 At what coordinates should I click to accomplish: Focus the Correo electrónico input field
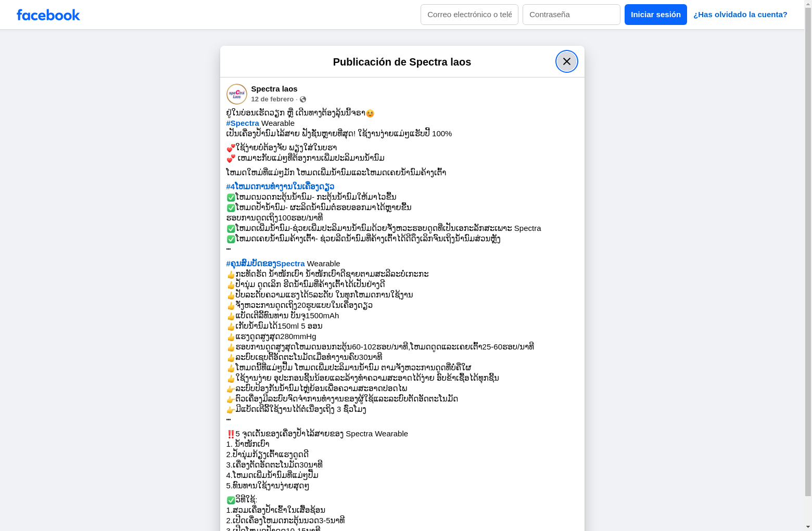click(x=470, y=15)
